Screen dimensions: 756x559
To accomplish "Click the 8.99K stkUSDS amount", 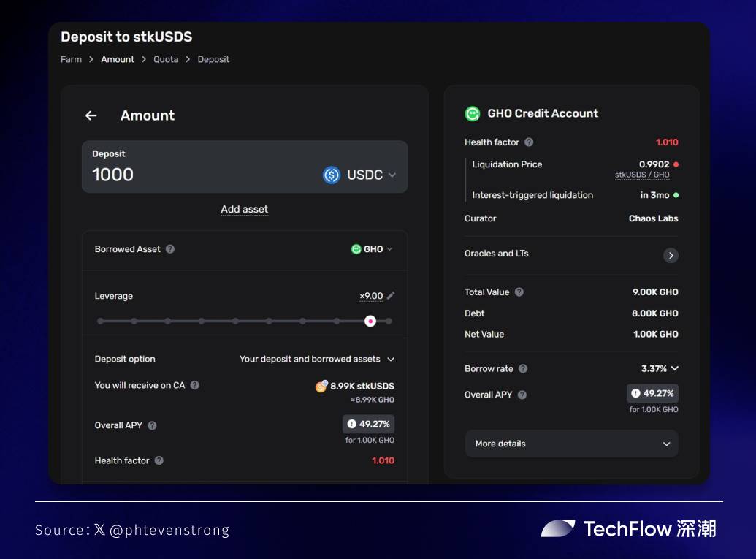I will (x=362, y=386).
